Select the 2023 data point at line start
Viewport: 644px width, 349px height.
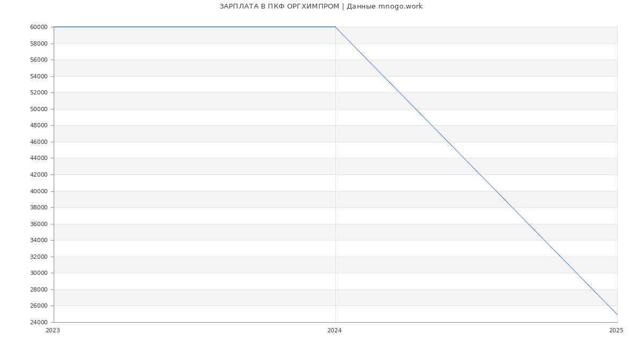click(x=54, y=27)
